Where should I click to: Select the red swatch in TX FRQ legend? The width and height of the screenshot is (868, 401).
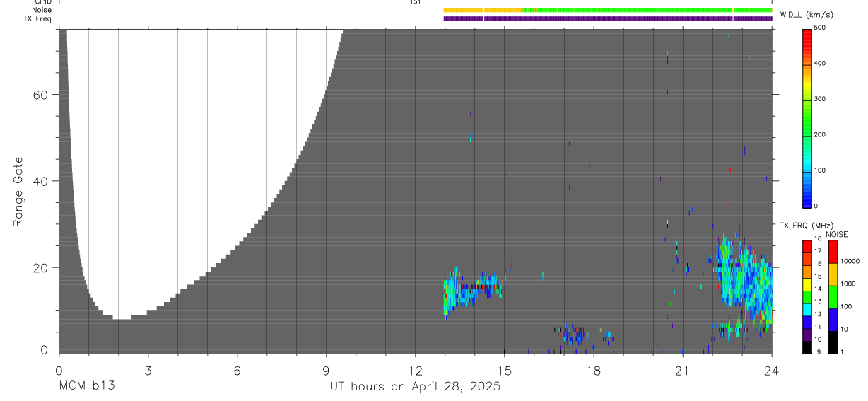pos(807,246)
